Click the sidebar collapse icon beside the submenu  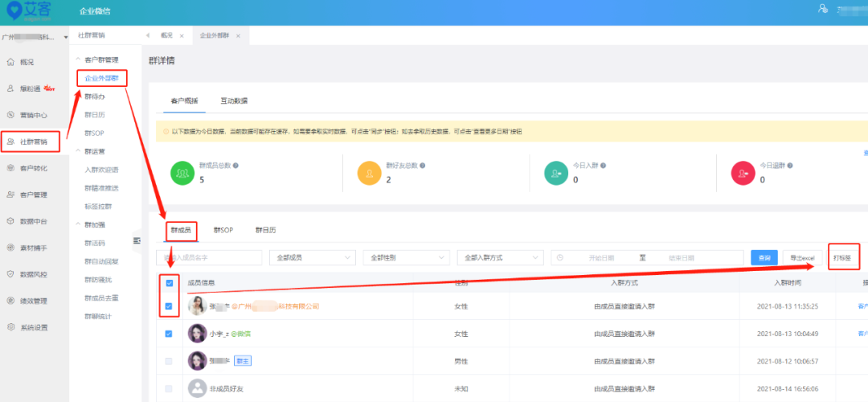(137, 240)
